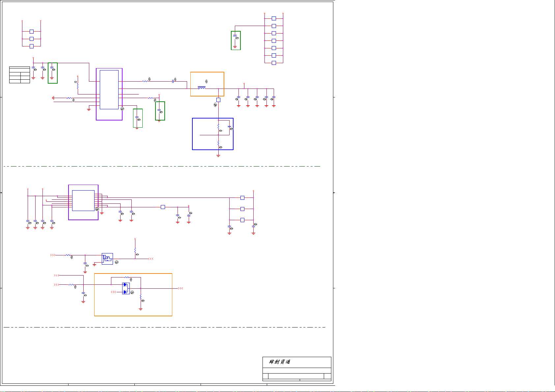Click the output port arrows right of the lower orange box
Image resolution: width=555 pixels, height=392 pixels.
[180, 288]
